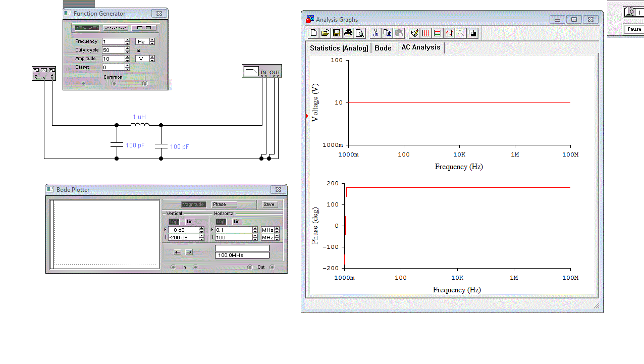
Task: Click the Save floppy disk icon in Analysis Graphs
Action: tap(337, 33)
